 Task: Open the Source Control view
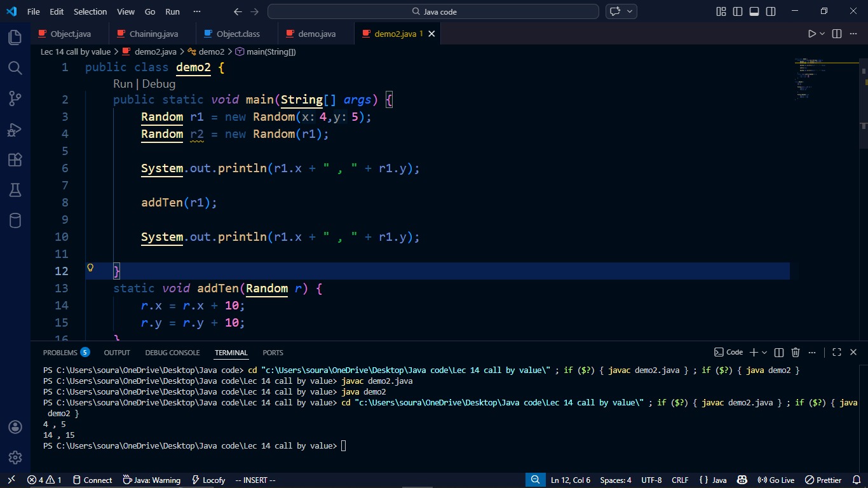[15, 98]
